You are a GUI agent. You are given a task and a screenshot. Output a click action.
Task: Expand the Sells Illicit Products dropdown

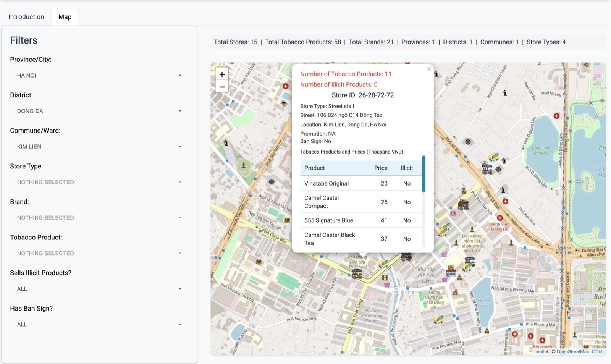tap(98, 288)
